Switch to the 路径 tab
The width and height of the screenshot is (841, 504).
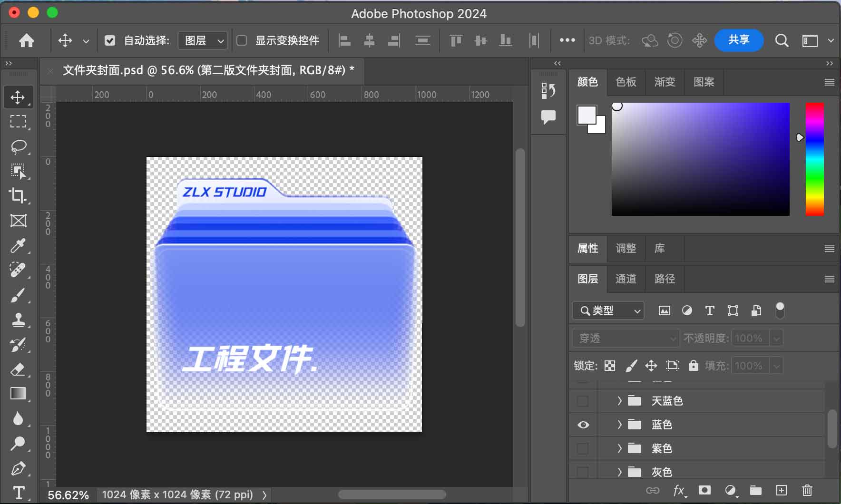click(665, 279)
